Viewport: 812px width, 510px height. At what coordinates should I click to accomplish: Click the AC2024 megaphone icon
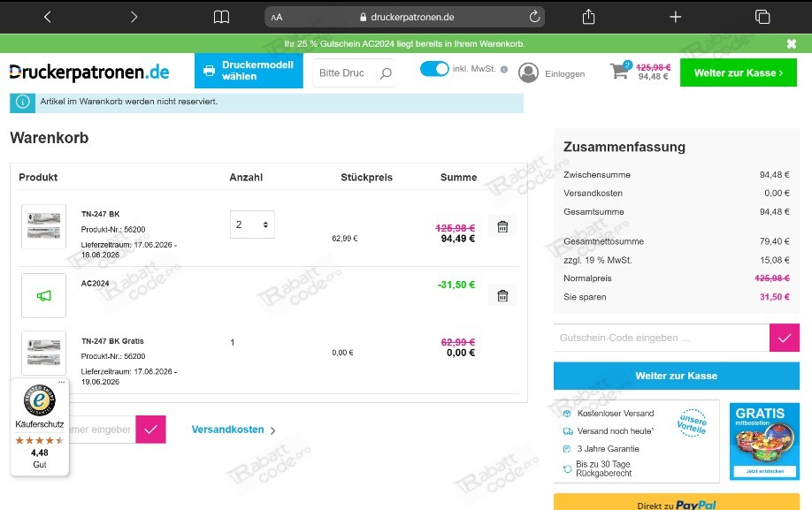point(44,296)
